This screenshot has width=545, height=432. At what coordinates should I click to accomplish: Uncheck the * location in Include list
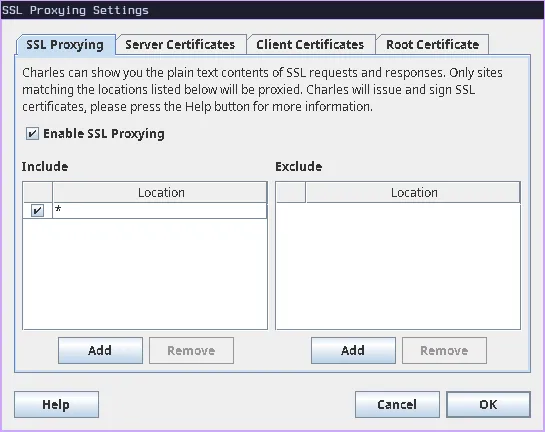pos(37,211)
